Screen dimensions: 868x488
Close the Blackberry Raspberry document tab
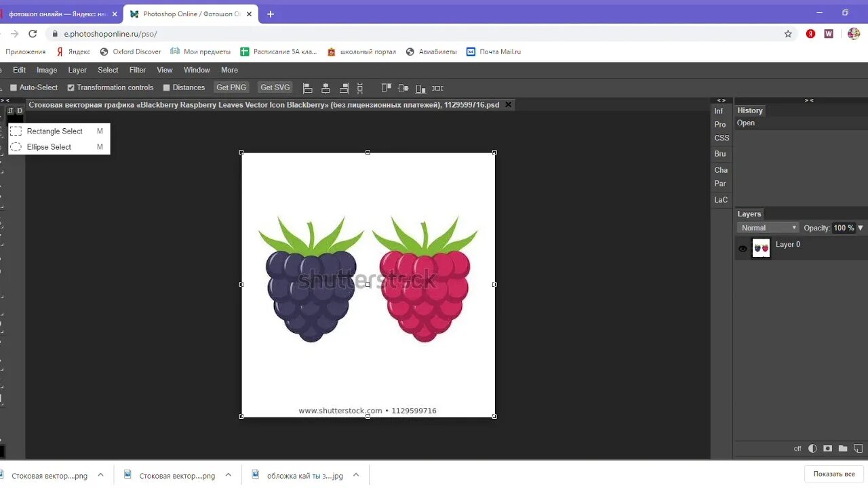coord(509,104)
